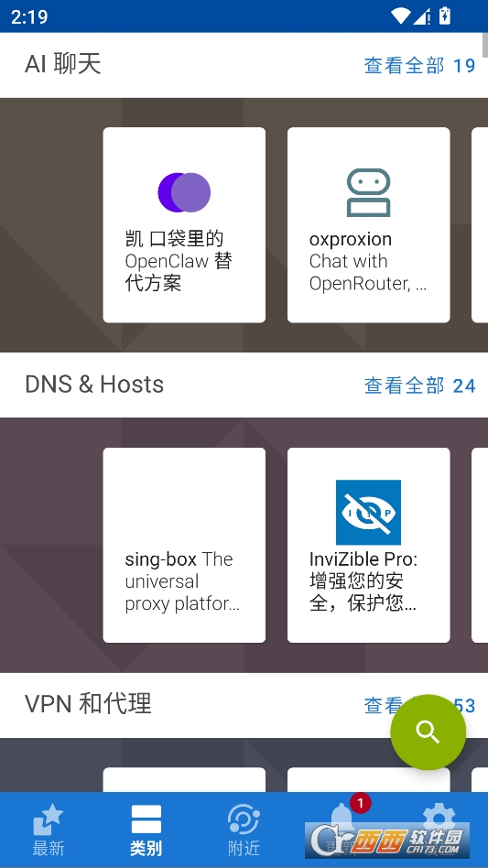Tap the green search floating button
The image size is (488, 868).
[x=428, y=732]
